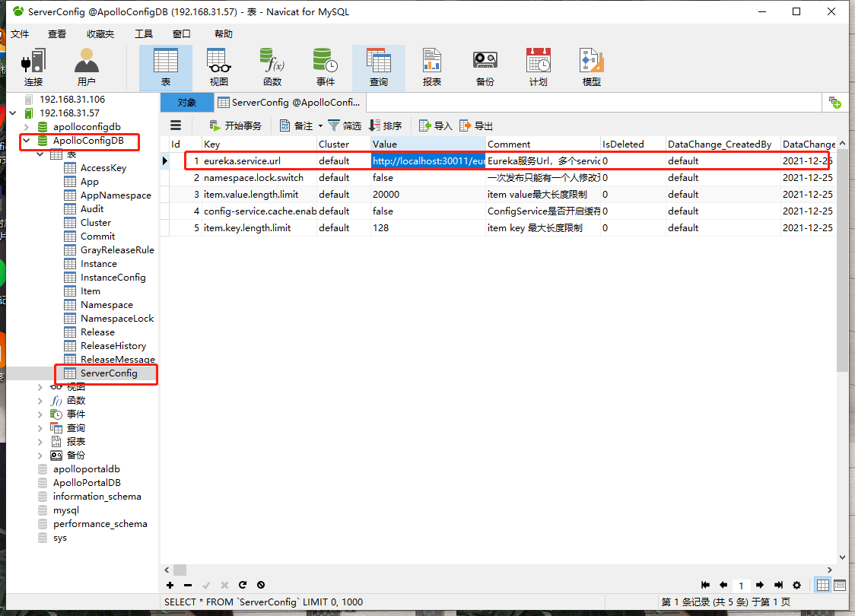This screenshot has width=855, height=616.
Task: Click 导出 (Export) button
Action: click(x=476, y=126)
